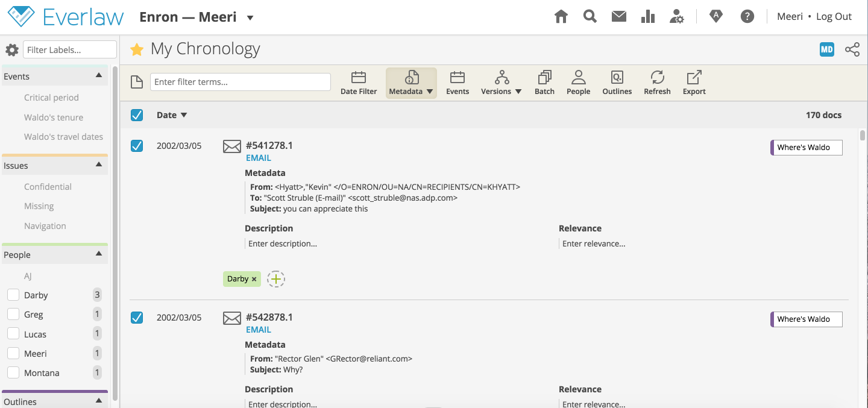Viewport: 868px width, 408px height.
Task: Collapse the Issues label section
Action: coord(99,165)
